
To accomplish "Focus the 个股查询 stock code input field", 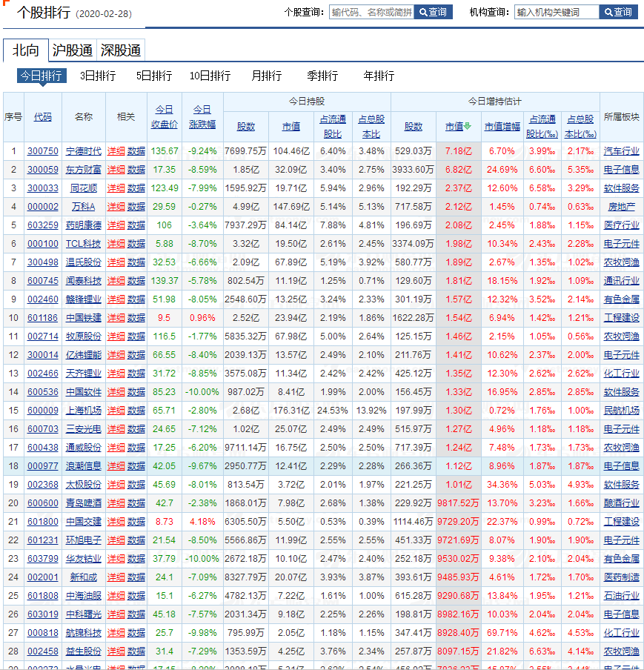I will [x=372, y=12].
